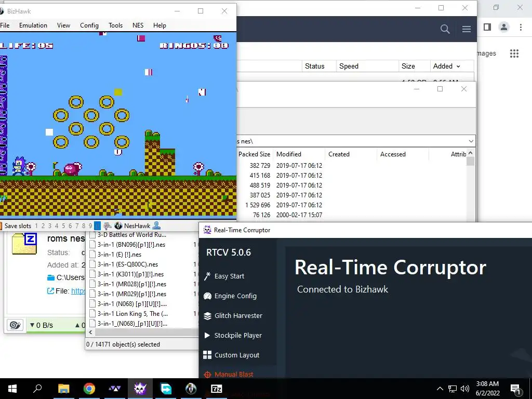Image resolution: width=532 pixels, height=399 pixels.
Task: Trigger Manual Blast in RTCV
Action: pos(229,375)
